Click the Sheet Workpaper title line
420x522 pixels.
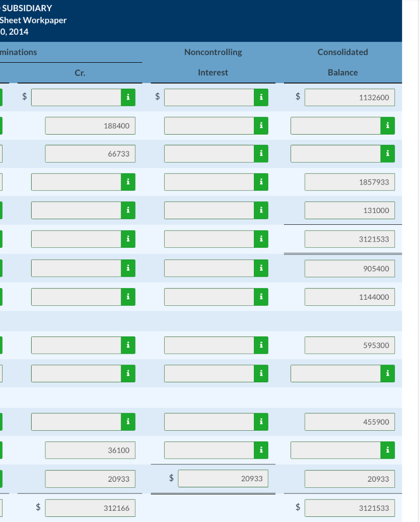33,20
